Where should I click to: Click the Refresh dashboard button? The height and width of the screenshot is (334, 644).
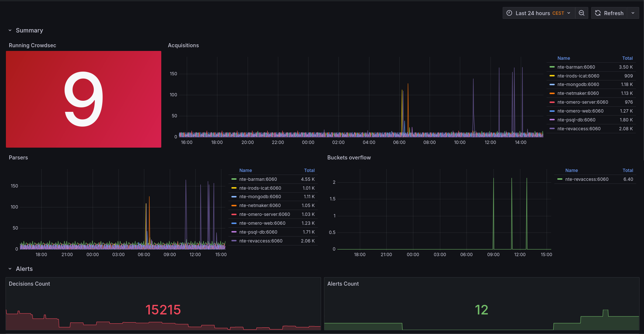(x=609, y=13)
